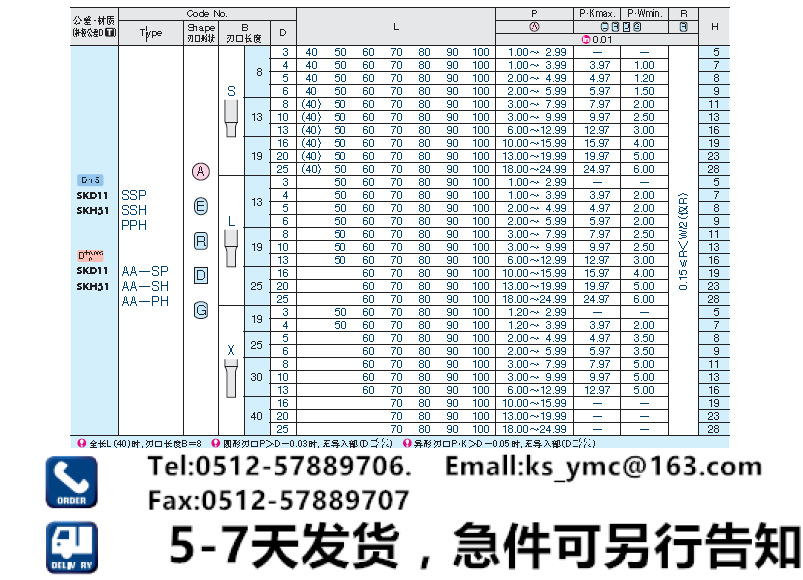The height and width of the screenshot is (580, 803).
Task: Click the 异形刃口P·K>D-0.05时 footnote
Action: (504, 443)
